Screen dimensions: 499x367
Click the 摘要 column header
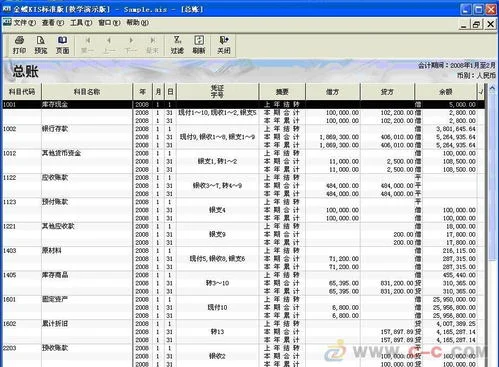tap(282, 92)
